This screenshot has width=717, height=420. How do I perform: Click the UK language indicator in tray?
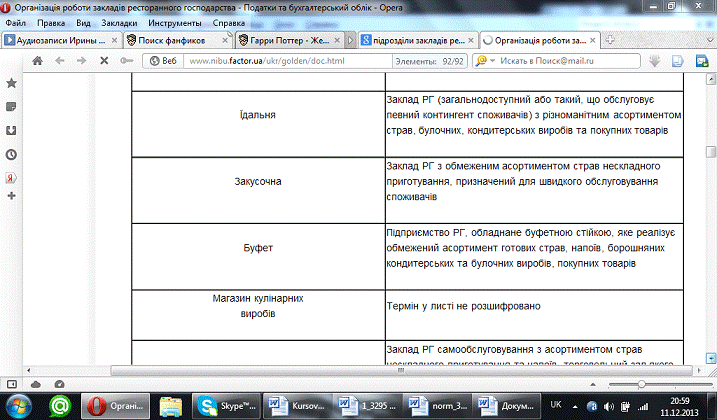pos(556,405)
